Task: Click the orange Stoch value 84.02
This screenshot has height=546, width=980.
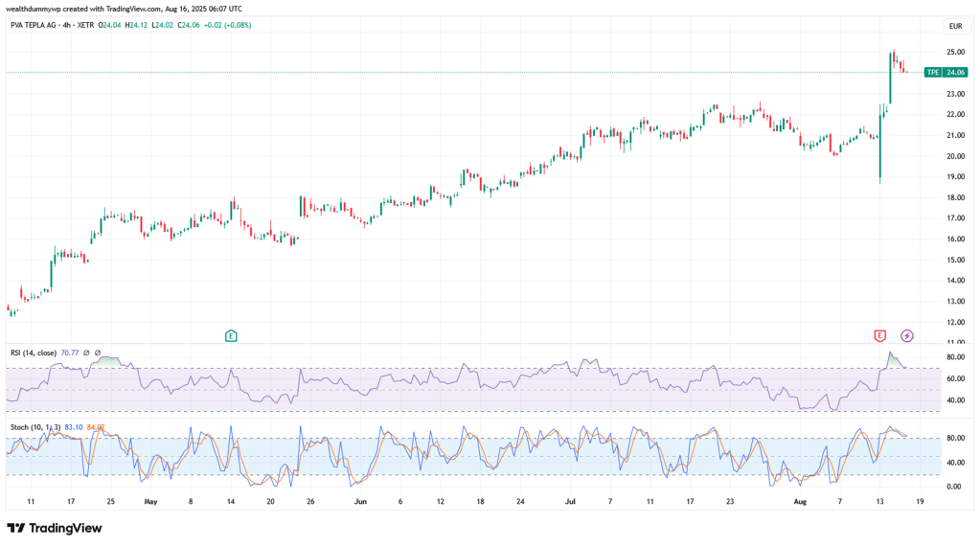Action: pyautogui.click(x=96, y=427)
